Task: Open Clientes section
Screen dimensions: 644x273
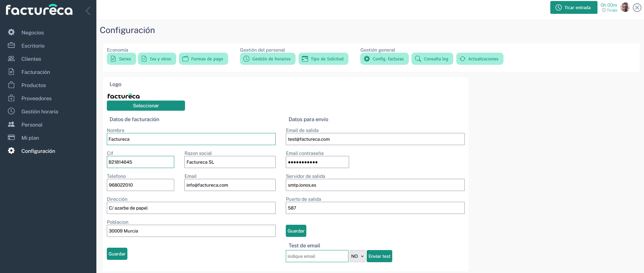Action: point(31,59)
